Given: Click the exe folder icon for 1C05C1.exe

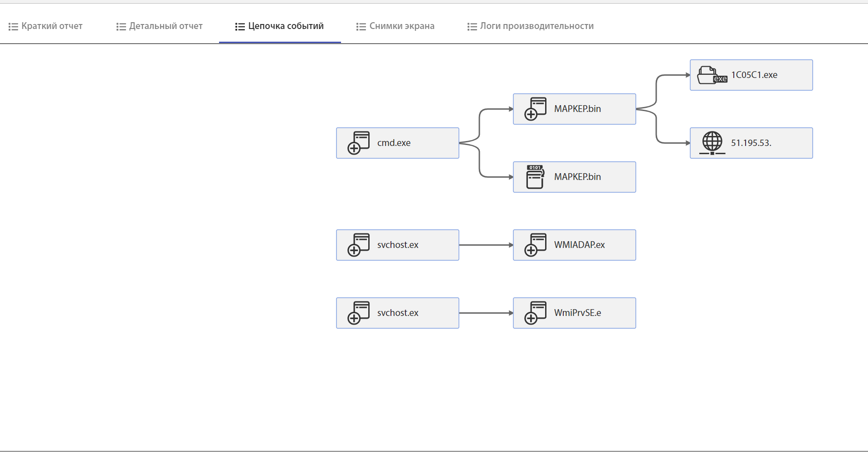Looking at the screenshot, I should point(712,75).
